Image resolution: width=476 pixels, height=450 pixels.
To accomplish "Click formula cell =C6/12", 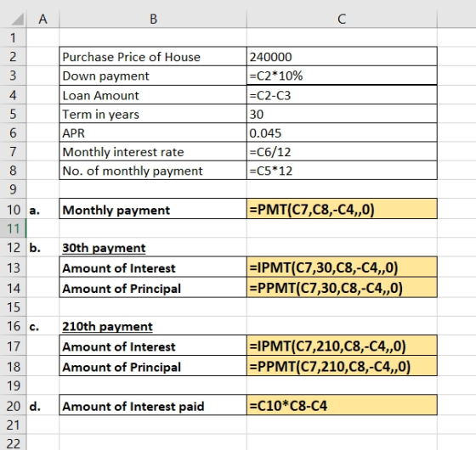I will (x=342, y=152).
